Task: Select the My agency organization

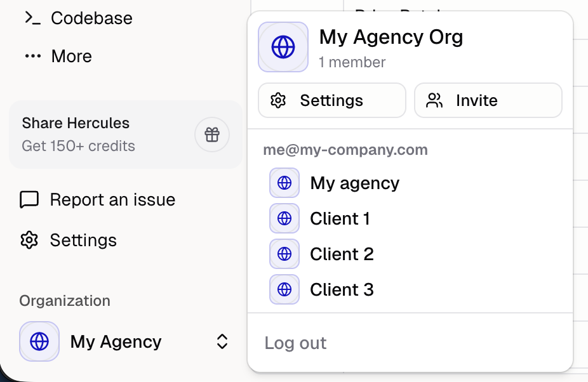Action: tap(354, 183)
